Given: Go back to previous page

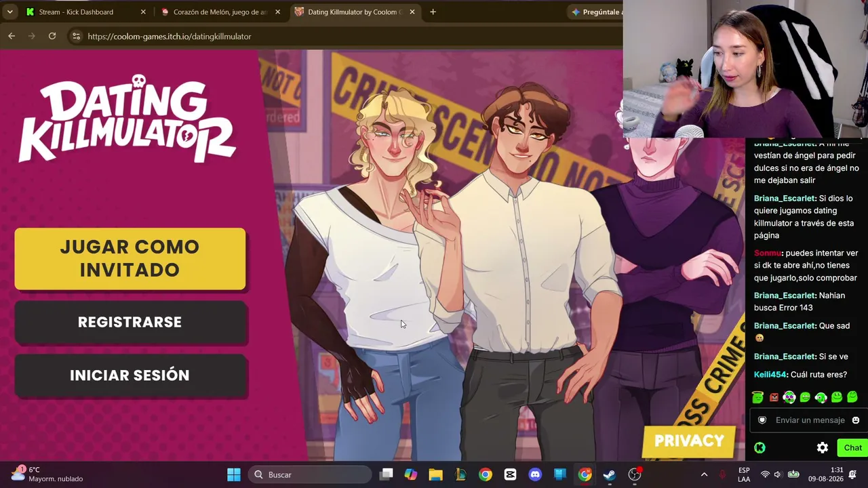Looking at the screenshot, I should [x=12, y=36].
